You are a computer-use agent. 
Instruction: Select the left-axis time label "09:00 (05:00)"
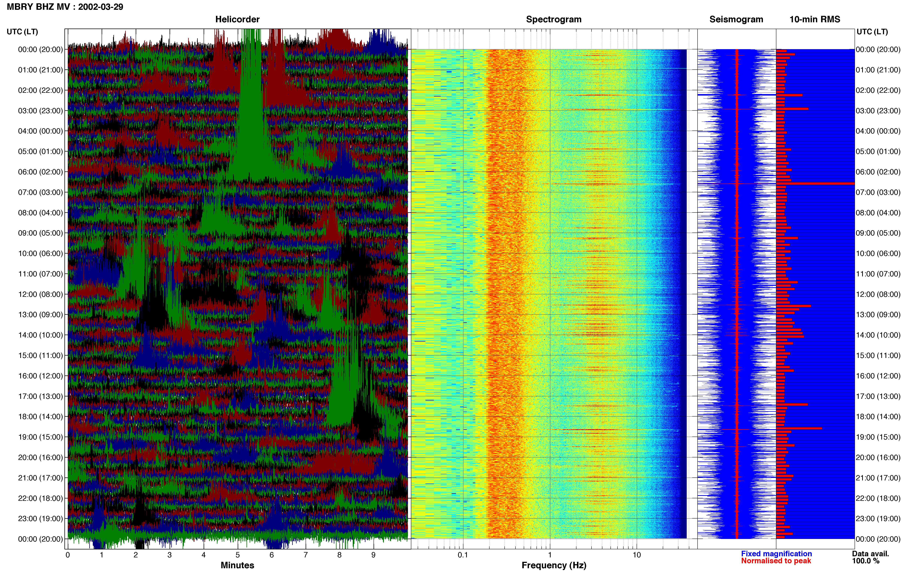tap(41, 233)
